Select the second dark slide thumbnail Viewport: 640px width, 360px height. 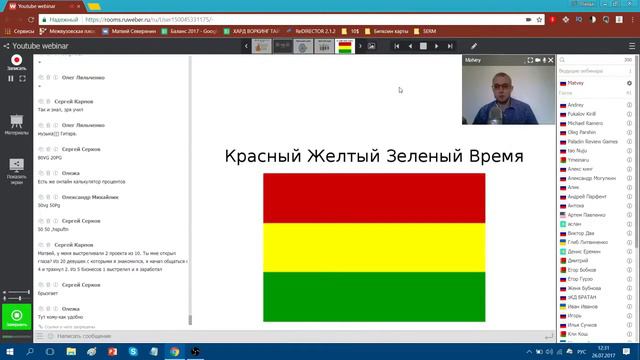coord(282,46)
